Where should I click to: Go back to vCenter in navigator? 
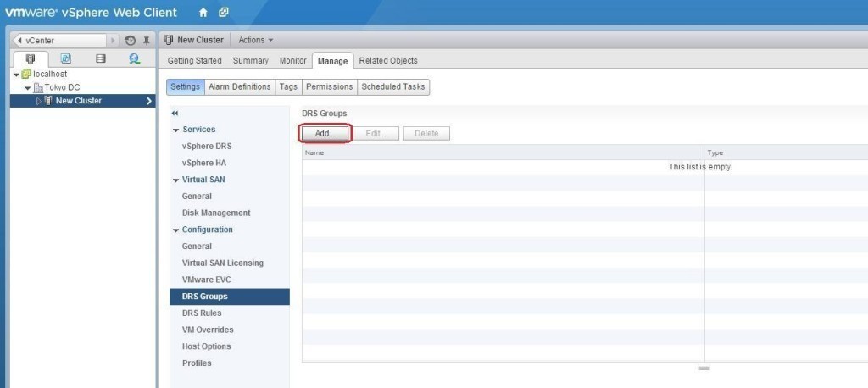(59, 41)
